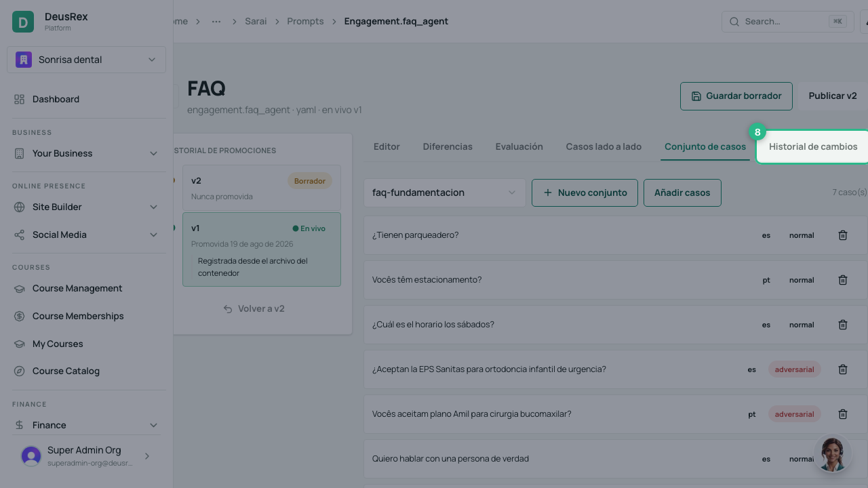
Task: Open Course Memberships
Action: coord(86,316)
